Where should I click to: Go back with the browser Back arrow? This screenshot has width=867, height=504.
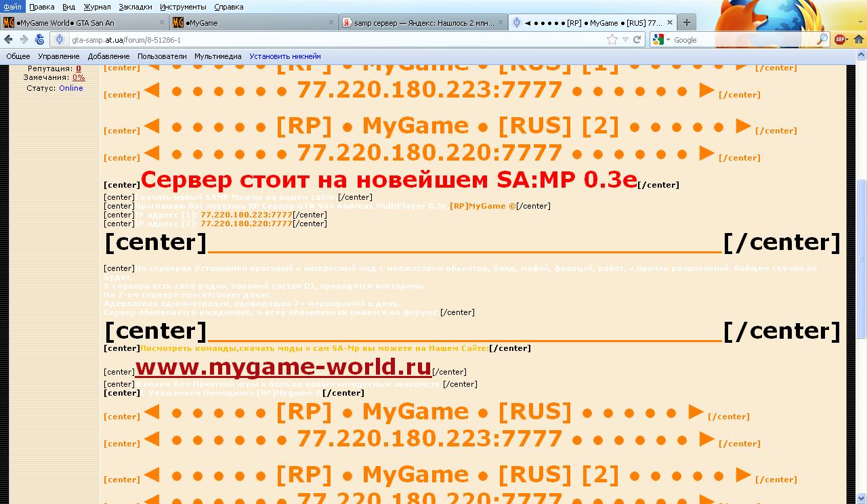point(8,39)
